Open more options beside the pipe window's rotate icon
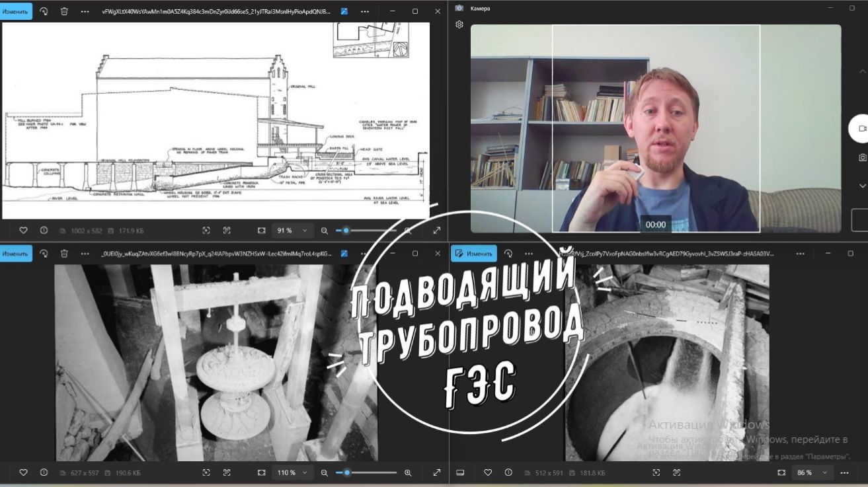Image resolution: width=868 pixels, height=487 pixels. tap(528, 253)
